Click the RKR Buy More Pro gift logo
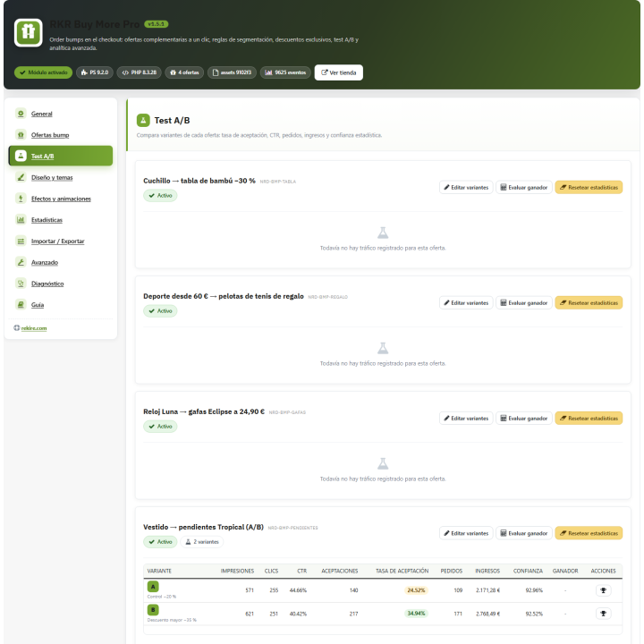Viewport: 644px width, 644px height. (28, 32)
